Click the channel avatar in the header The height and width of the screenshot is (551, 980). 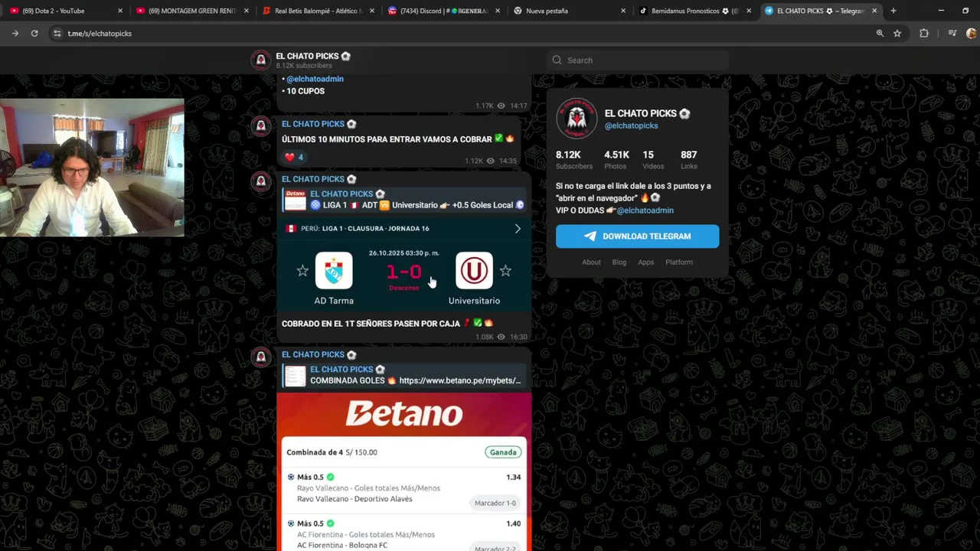coord(261,60)
